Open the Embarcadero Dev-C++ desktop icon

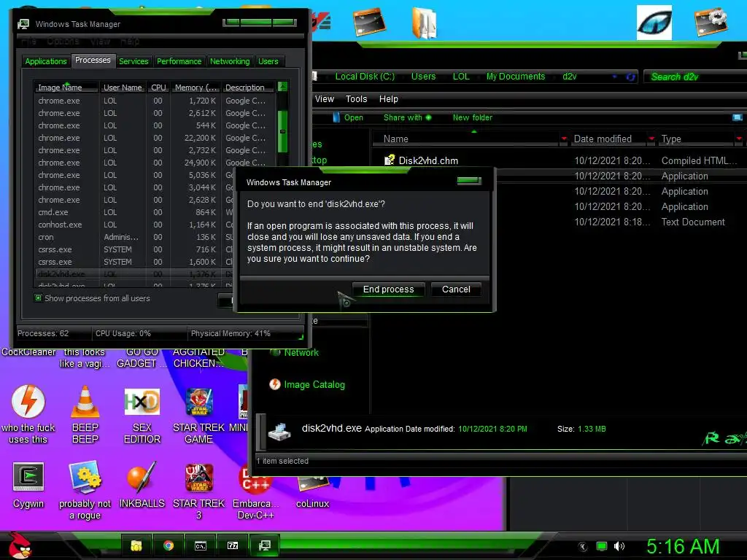point(256,491)
